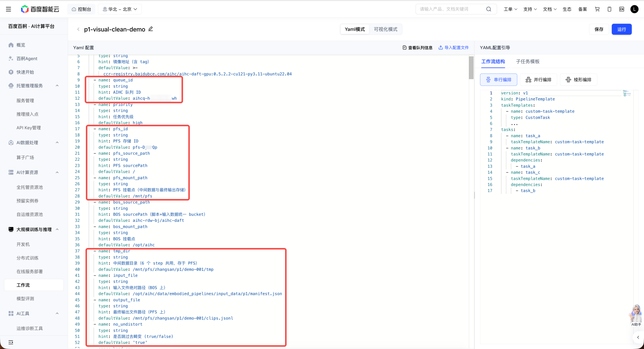Screen dimensions: 644x349
Task: Select 串行编排 workflow structure
Action: pyautogui.click(x=498, y=80)
